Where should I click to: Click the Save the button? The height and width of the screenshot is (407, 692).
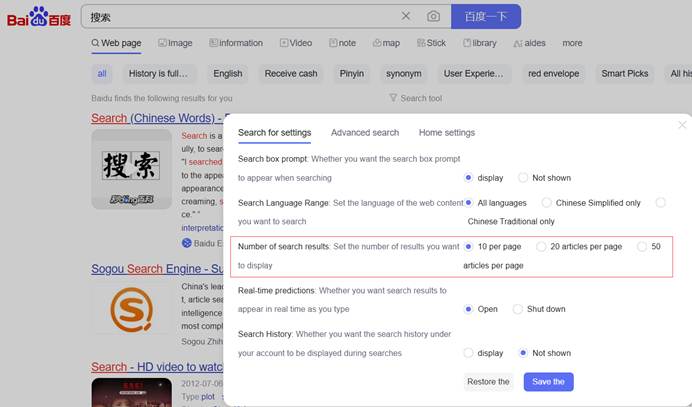[x=548, y=382]
